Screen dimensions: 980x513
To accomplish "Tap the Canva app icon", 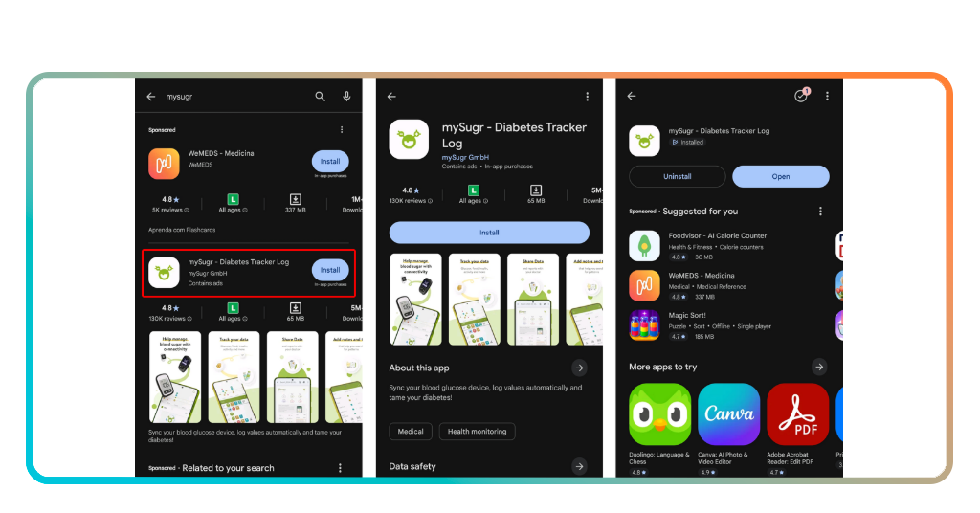I will pos(728,414).
